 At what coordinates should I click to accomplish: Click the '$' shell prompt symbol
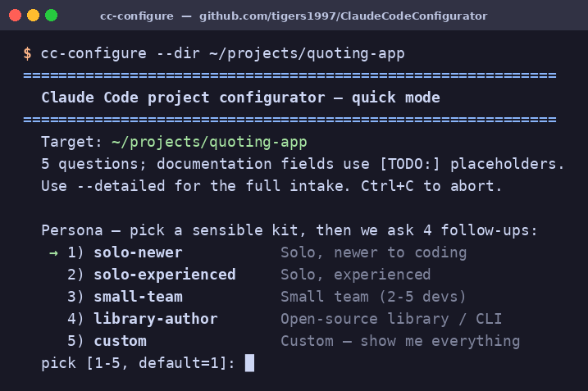coord(27,53)
